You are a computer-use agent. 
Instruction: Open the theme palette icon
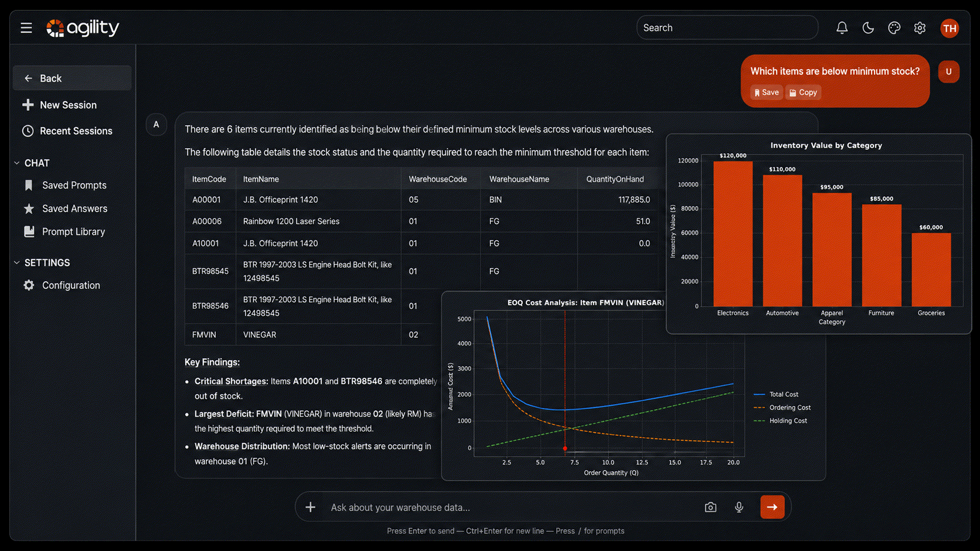pyautogui.click(x=894, y=28)
